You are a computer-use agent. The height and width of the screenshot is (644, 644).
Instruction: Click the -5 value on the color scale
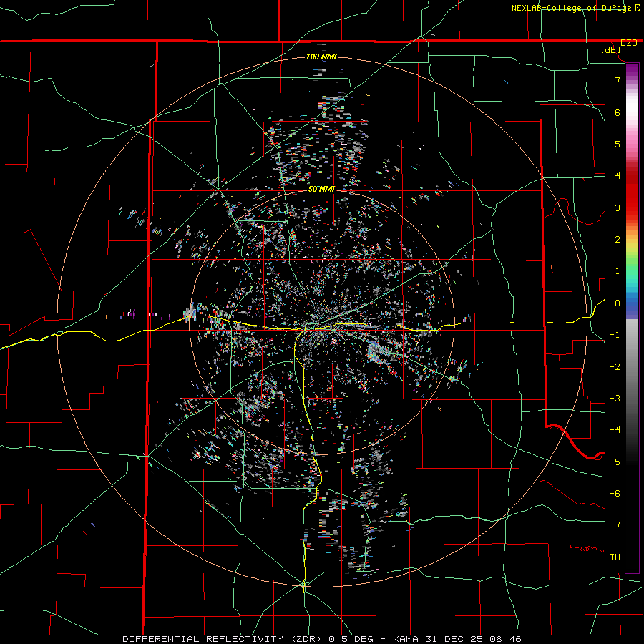(615, 462)
